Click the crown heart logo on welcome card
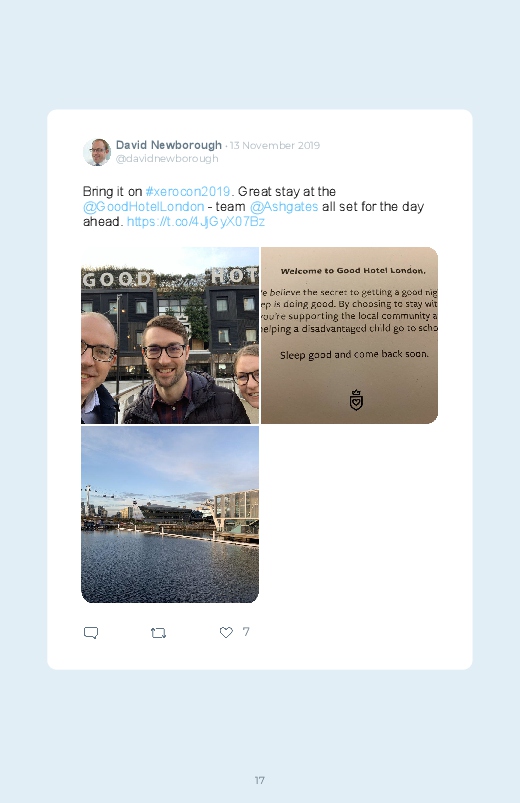This screenshot has height=803, width=520. (x=356, y=400)
